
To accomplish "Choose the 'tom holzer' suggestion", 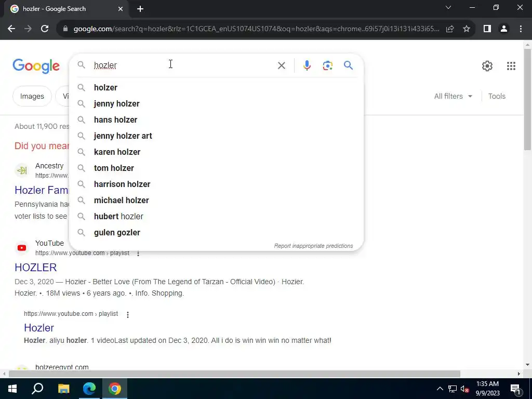I will [216, 168].
